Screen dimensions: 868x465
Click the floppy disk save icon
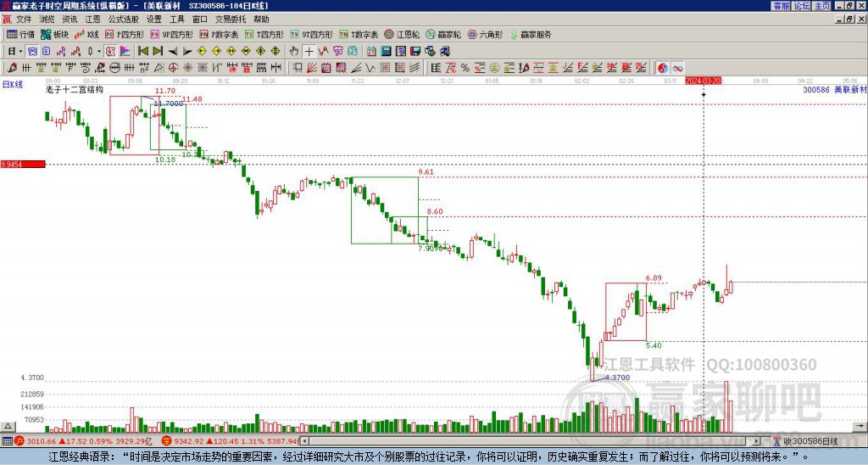point(415,52)
